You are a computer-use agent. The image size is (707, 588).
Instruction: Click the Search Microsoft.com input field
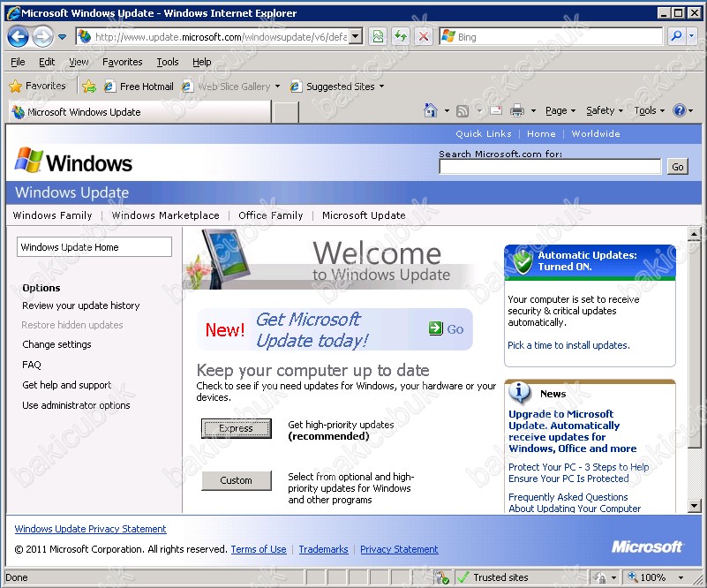(550, 166)
